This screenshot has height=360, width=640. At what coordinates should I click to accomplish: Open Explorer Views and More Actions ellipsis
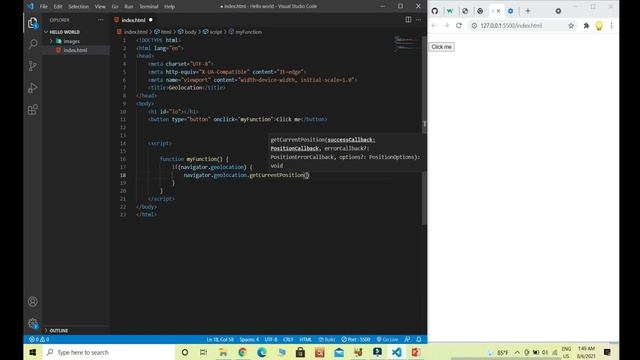tap(100, 20)
